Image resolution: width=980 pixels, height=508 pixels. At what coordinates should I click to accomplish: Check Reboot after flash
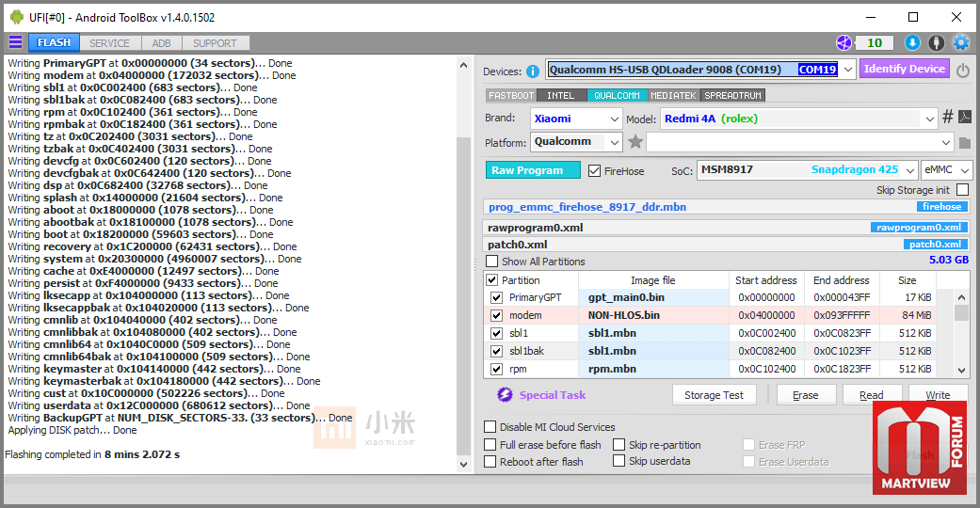pyautogui.click(x=490, y=461)
